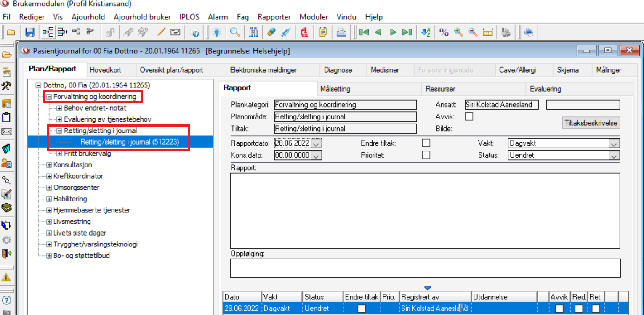Tick the Prioritet checkbox
644x315 pixels.
426,155
